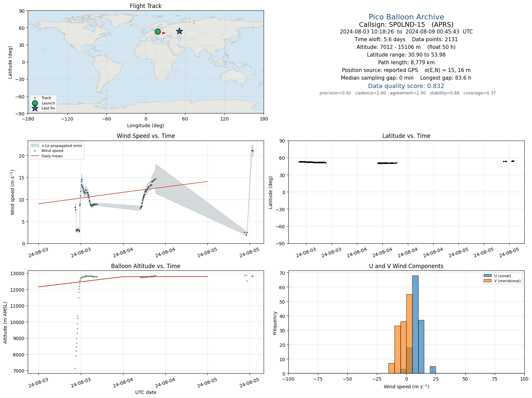Click the "UTC date" axis label
This screenshot has height=398, width=532.
coord(146,392)
